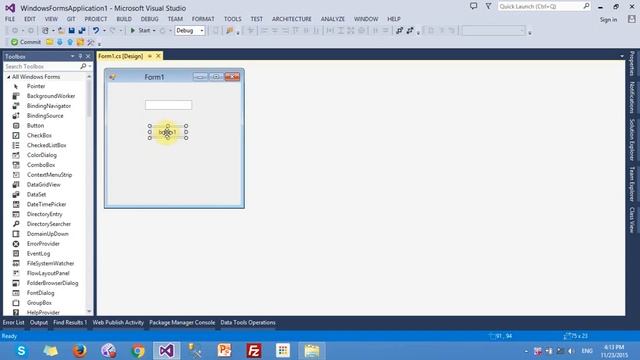Click the Open File folder icon
640x360 pixels.
tap(61, 31)
